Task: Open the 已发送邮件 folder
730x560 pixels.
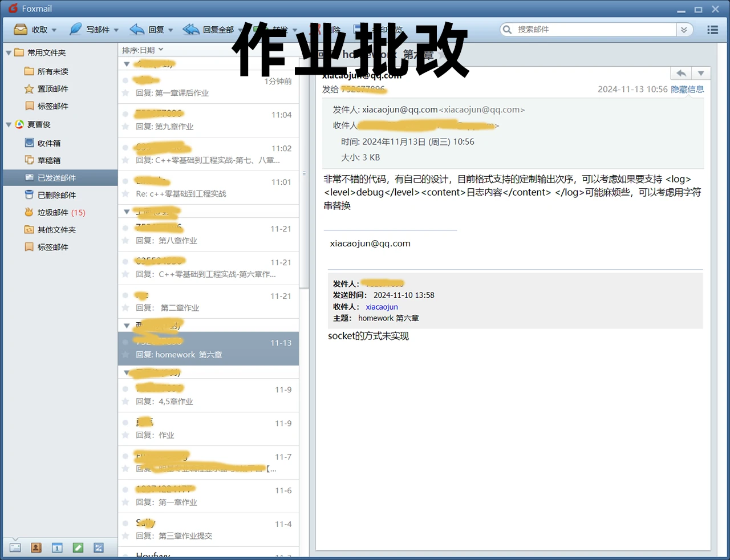Action: (x=60, y=177)
